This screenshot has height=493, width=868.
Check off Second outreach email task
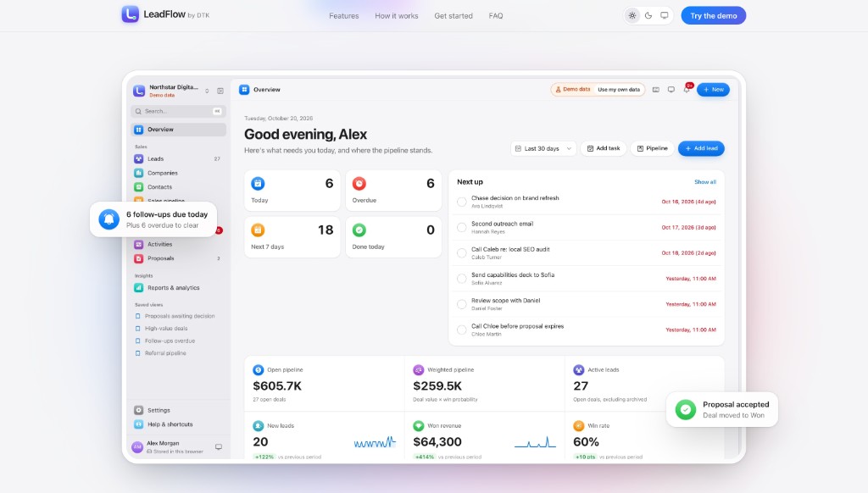pyautogui.click(x=462, y=227)
